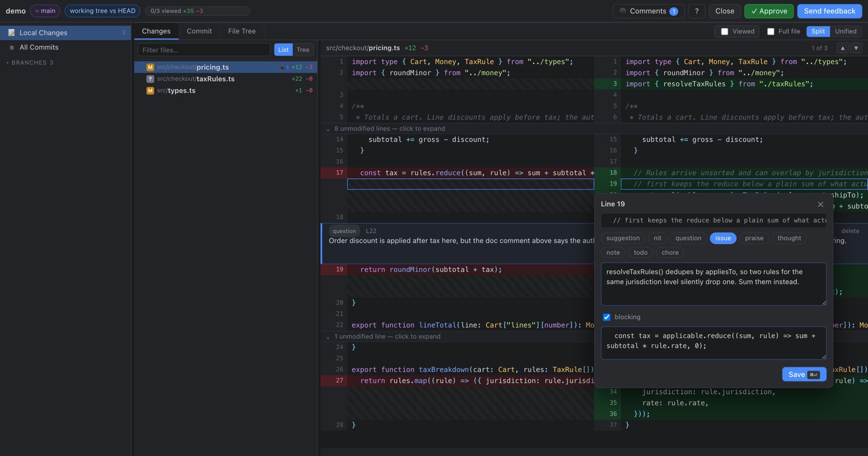This screenshot has width=868, height=456.
Task: Click the src/checkout/pricing.ts diff header path
Action: 363,48
